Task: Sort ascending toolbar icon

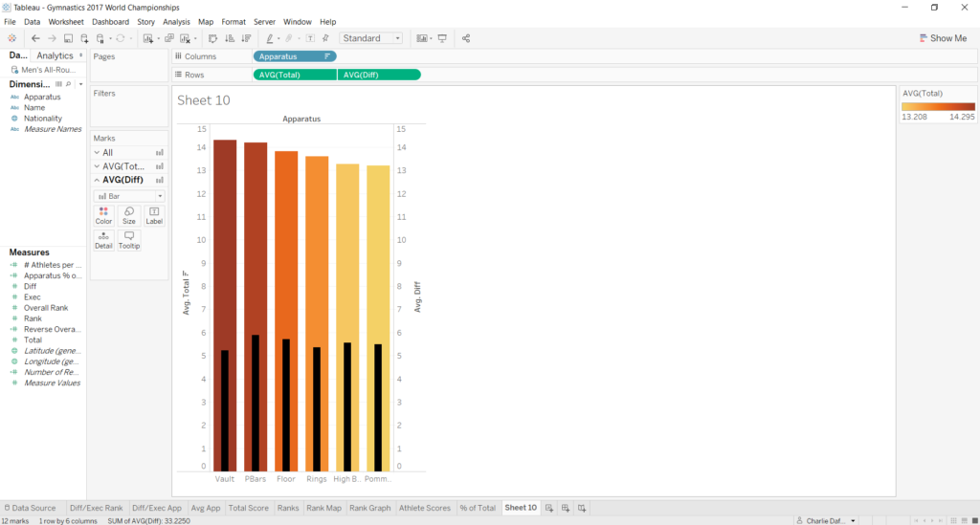Action: pyautogui.click(x=230, y=38)
